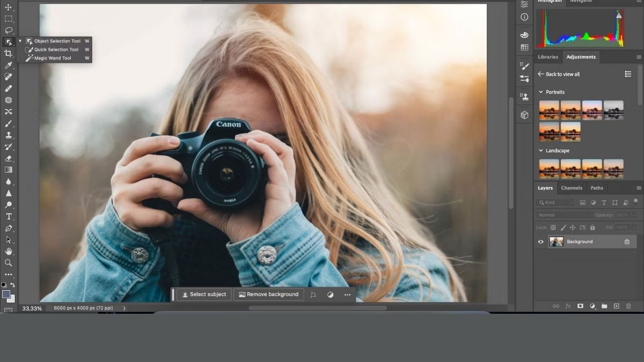Select the Eyedropper tool
Viewport: 644px width, 362px height.
pyautogui.click(x=8, y=65)
